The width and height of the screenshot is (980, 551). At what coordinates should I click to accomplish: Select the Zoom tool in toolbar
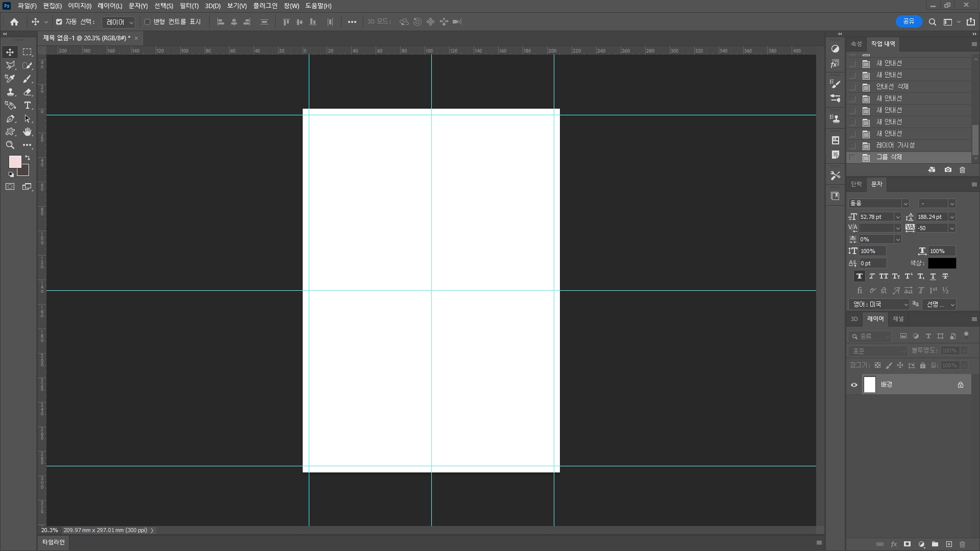(10, 145)
